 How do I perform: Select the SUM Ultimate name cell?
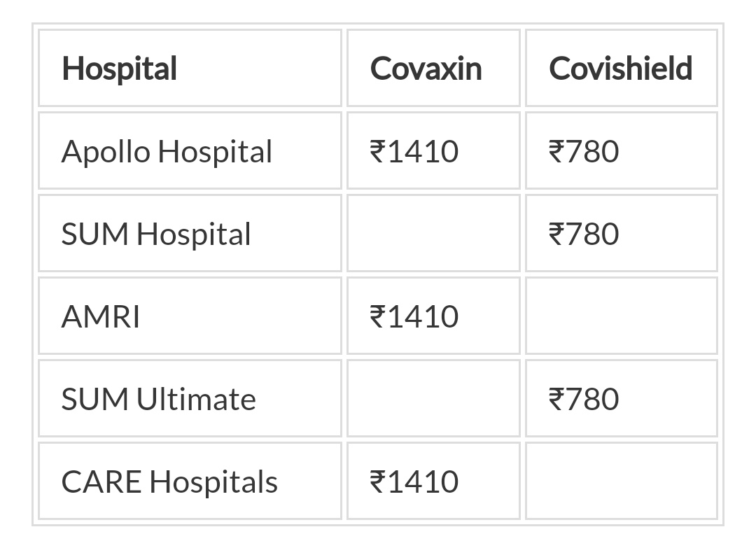[x=159, y=399]
